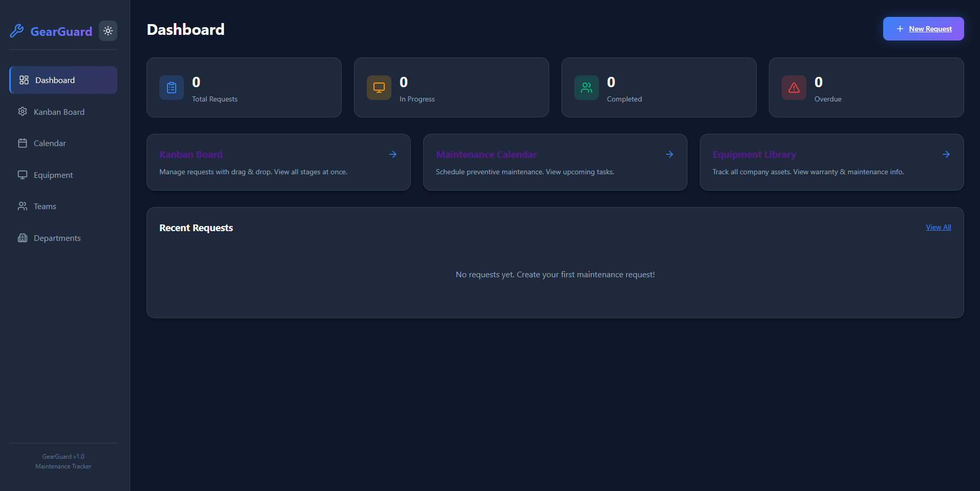
Task: Click the Departments building icon
Action: [23, 238]
